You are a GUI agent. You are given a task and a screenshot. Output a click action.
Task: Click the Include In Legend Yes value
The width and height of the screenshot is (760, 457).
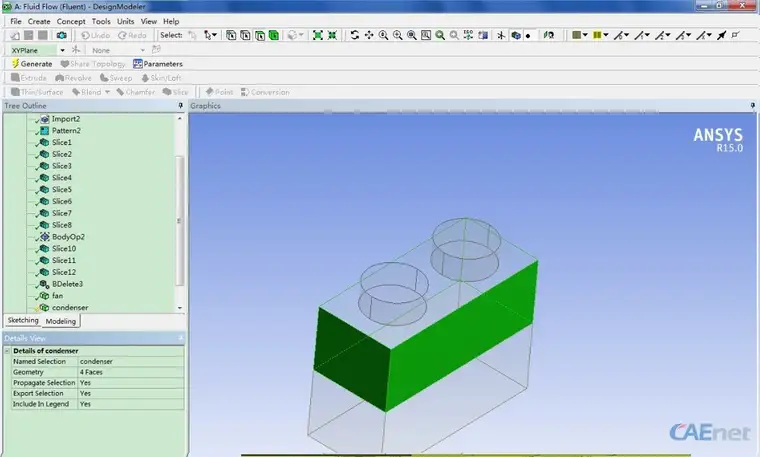click(131, 404)
